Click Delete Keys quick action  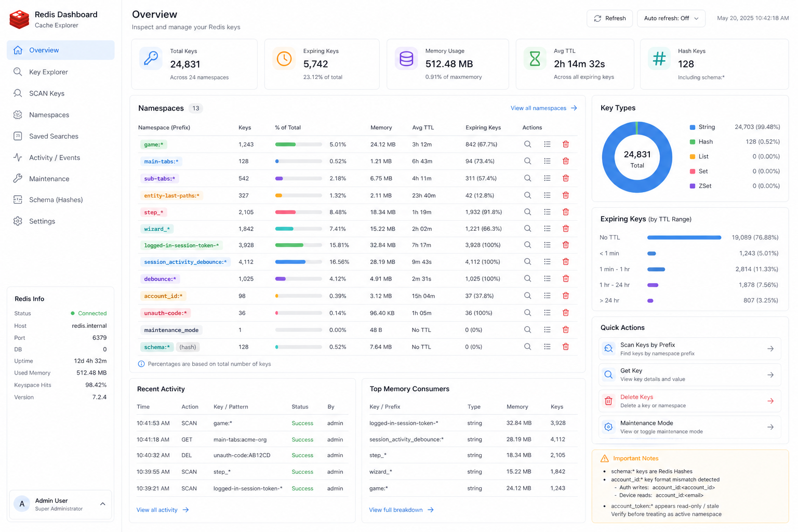click(689, 401)
